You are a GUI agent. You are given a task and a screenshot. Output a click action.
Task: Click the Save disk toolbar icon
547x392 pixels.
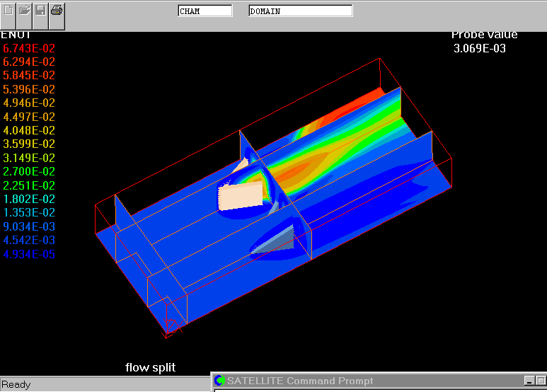coord(41,11)
